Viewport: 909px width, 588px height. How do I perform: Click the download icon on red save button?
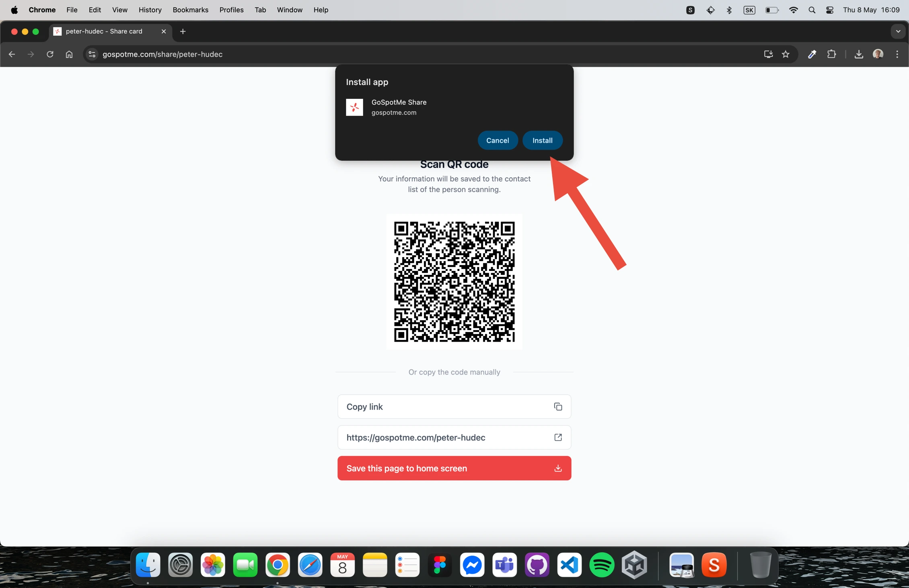point(558,468)
